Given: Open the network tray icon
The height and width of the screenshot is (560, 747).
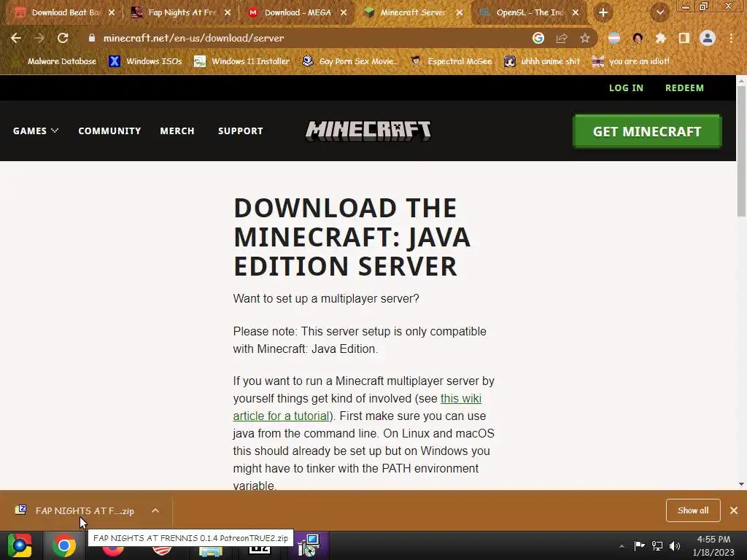Looking at the screenshot, I should point(657,545).
